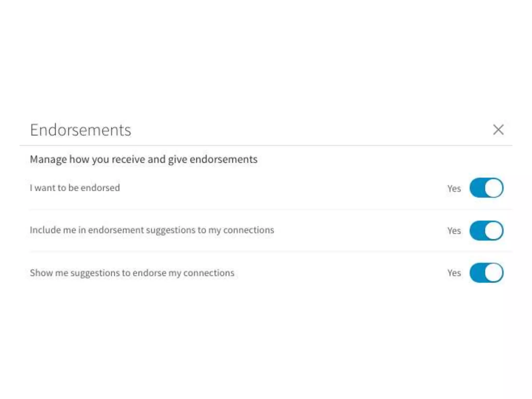Screen dimensions: 532x399
Task: Click 'Manage how you receive and give endorsements' subtitle
Action: tap(144, 159)
